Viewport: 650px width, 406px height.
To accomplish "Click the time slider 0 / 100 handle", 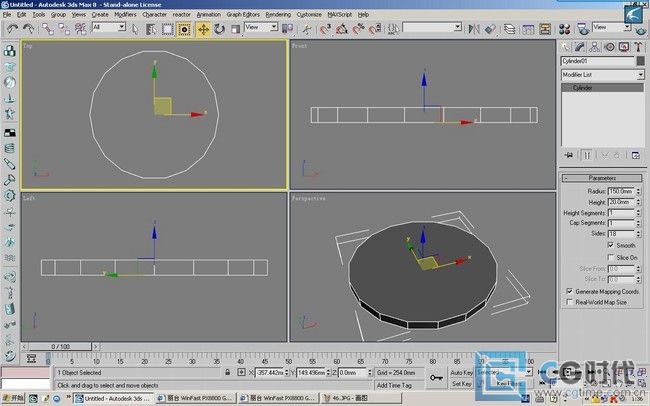I will pyautogui.click(x=60, y=346).
